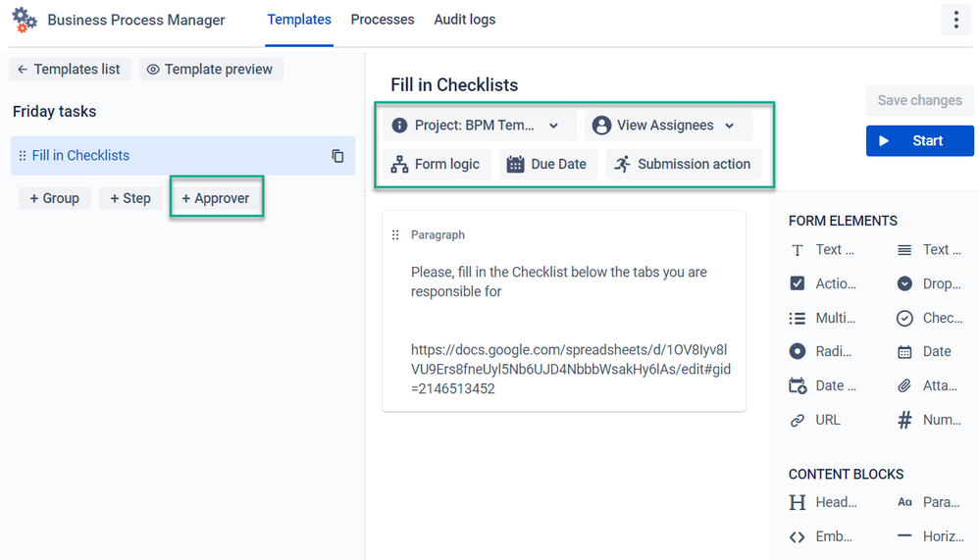
Task: Click the blue Start button
Action: click(x=919, y=141)
